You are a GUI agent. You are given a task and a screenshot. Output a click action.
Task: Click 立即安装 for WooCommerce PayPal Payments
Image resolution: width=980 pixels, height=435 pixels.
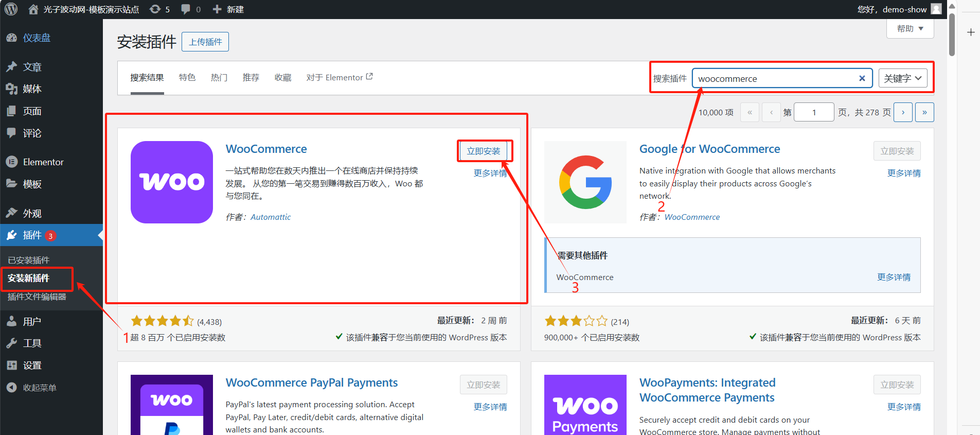pyautogui.click(x=484, y=385)
